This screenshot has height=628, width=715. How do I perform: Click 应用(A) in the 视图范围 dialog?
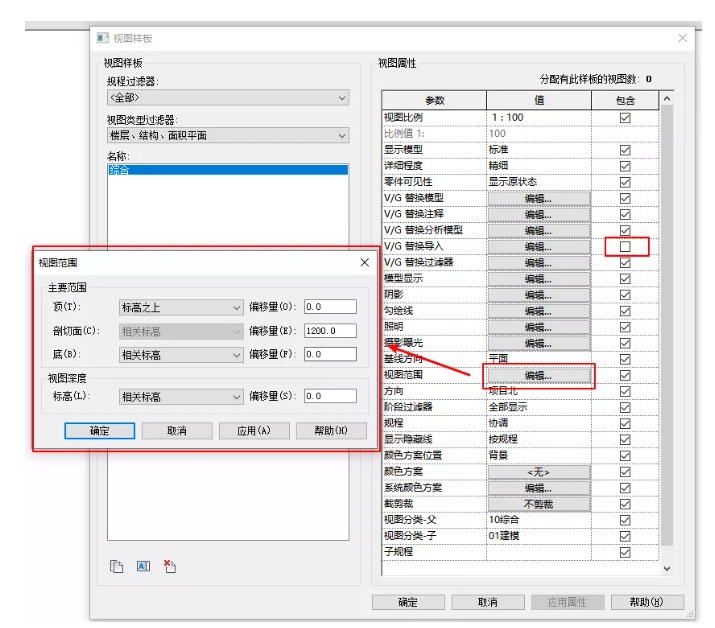coord(254,431)
